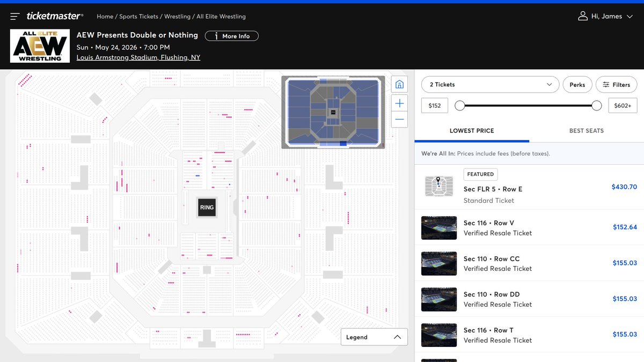Click the FEATURED badge
Image resolution: width=644 pixels, height=362 pixels.
480,174
